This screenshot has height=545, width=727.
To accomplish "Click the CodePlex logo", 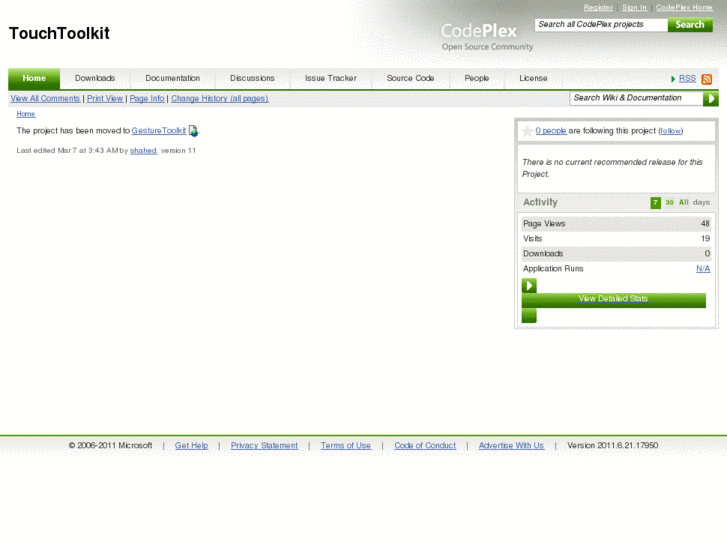I will pyautogui.click(x=486, y=36).
